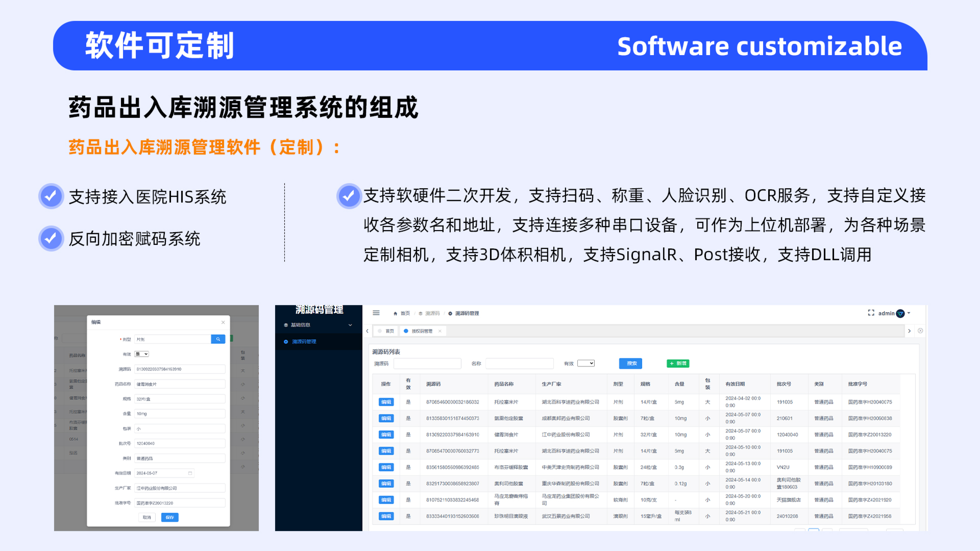Edit the row with code 870654700000760032773

386,451
